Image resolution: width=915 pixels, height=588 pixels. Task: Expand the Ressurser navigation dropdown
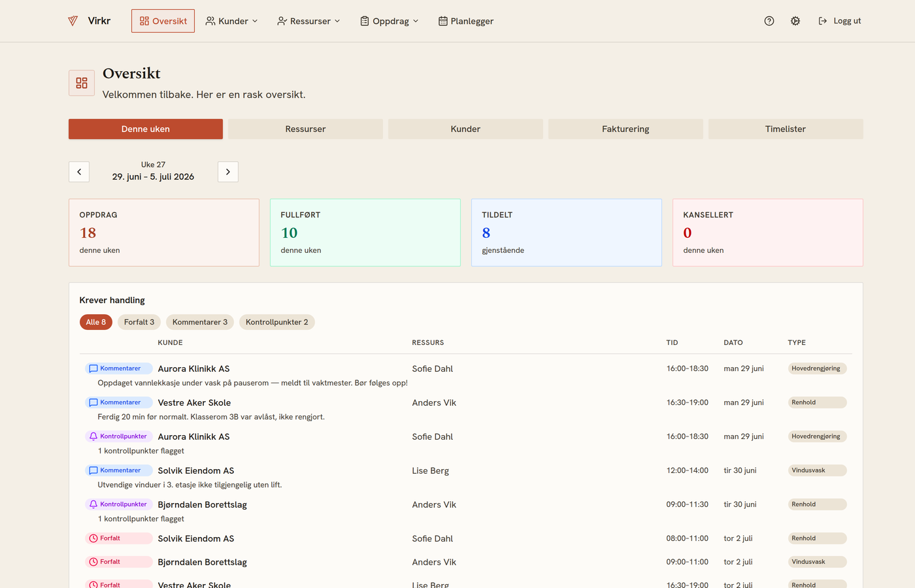[308, 21]
